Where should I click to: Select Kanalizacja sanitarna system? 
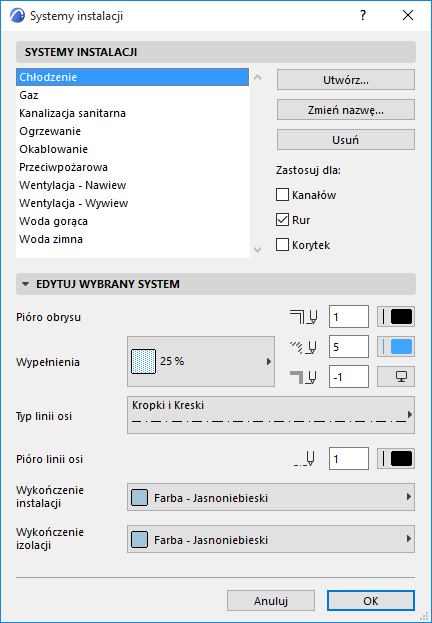point(132,113)
